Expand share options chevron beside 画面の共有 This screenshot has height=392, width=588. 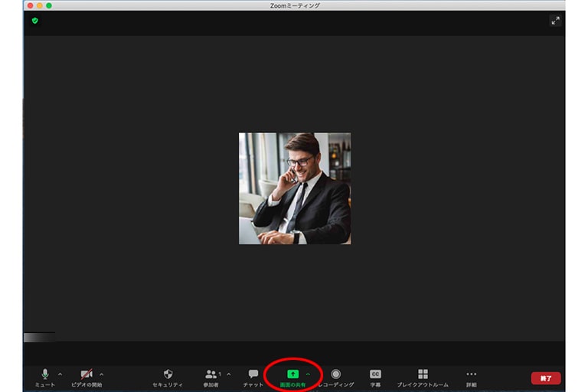point(309,374)
